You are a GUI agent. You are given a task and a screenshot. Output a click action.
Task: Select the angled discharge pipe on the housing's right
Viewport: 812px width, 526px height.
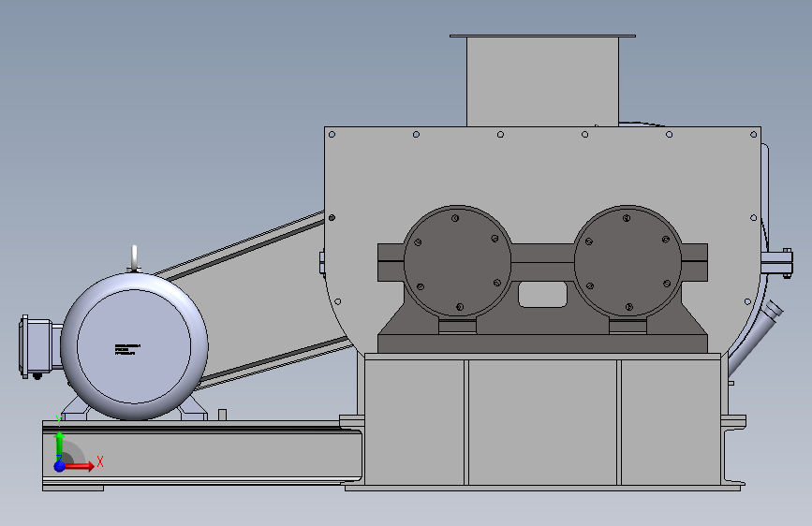754,337
